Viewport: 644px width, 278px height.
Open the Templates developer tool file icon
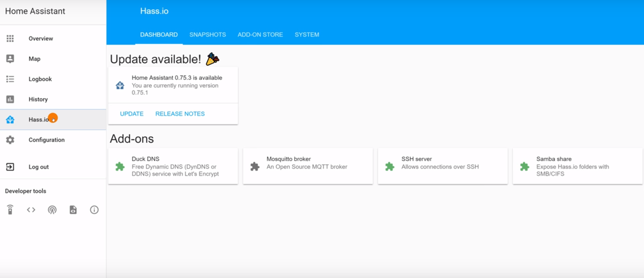coord(73,210)
